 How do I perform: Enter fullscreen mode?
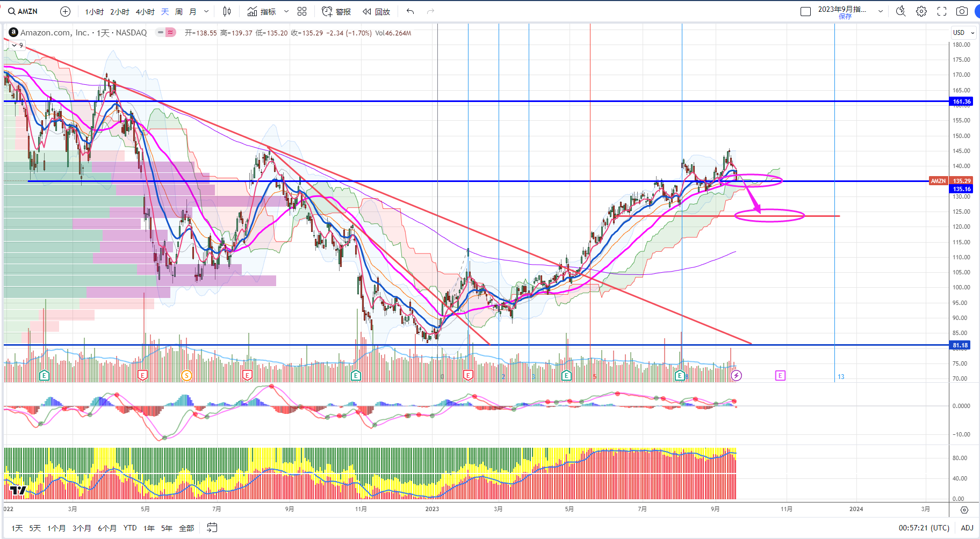click(x=942, y=11)
